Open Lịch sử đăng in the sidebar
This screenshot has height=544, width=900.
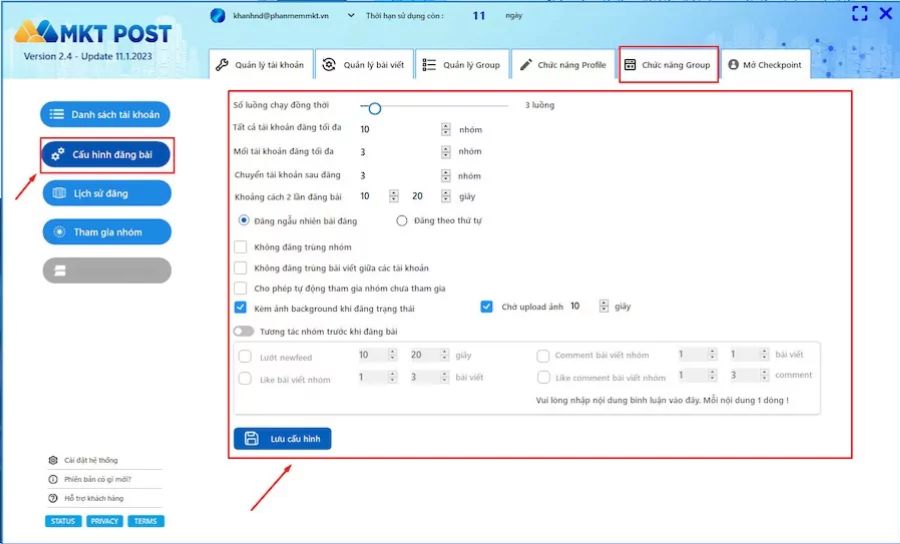tap(106, 193)
